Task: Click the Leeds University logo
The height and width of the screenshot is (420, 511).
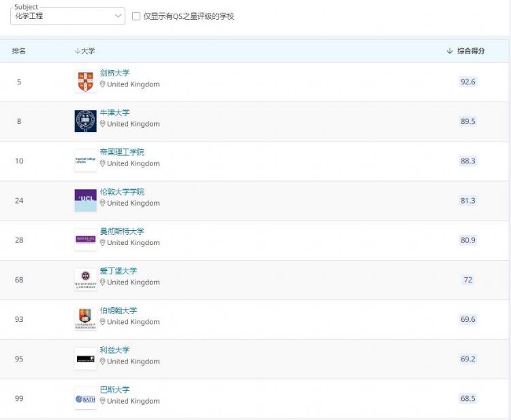Action: [x=85, y=359]
